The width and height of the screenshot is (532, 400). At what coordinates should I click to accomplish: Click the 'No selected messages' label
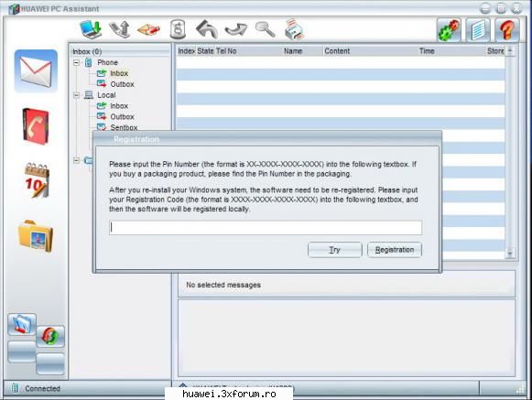[223, 285]
